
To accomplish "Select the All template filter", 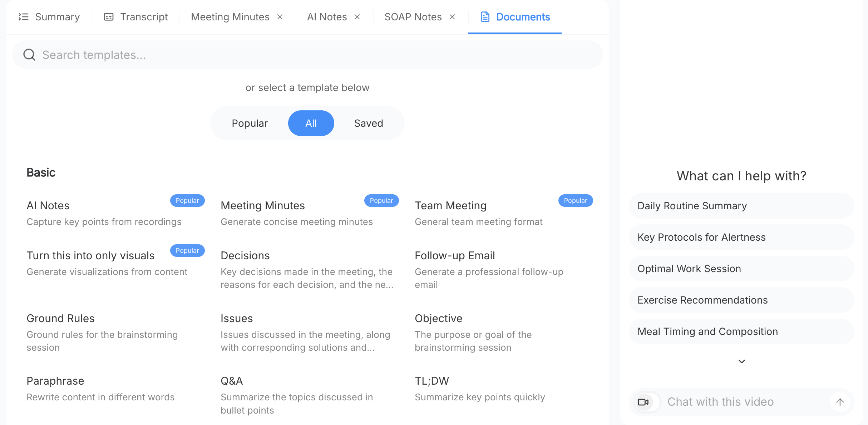I will [x=311, y=123].
